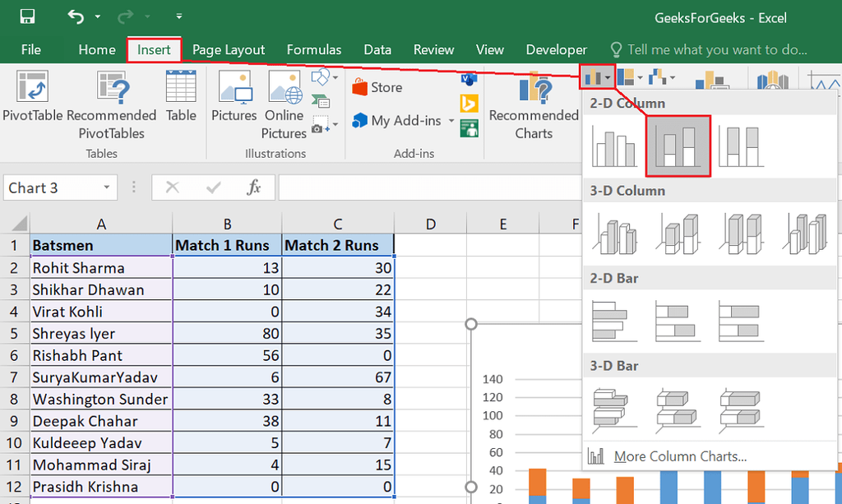This screenshot has width=842, height=504.
Task: Expand the Screenshot dropdown arrow
Action: click(x=335, y=124)
